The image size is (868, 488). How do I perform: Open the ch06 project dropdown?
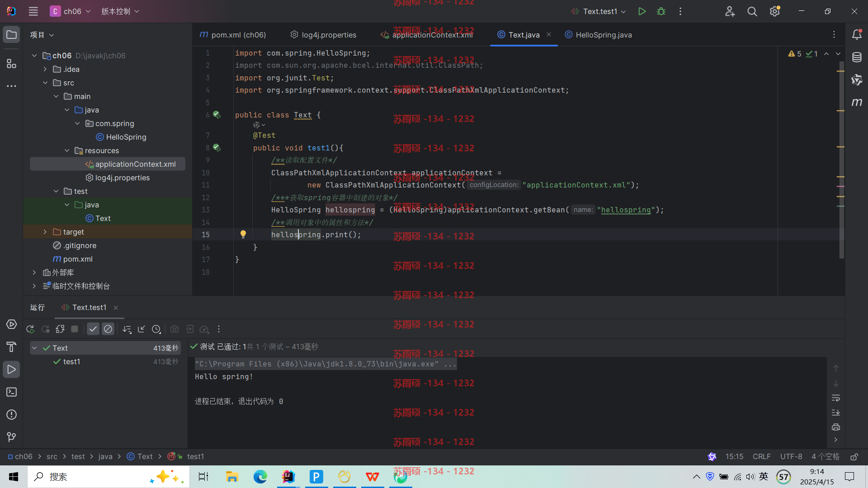[71, 11]
